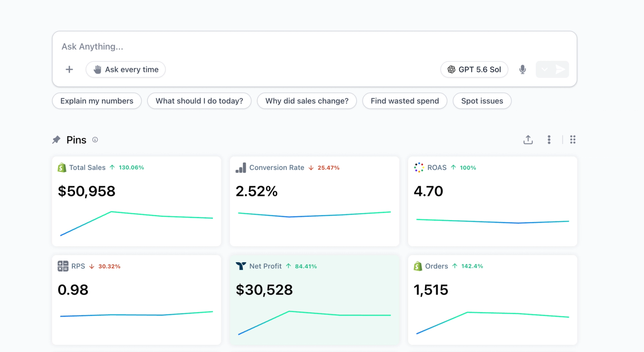Open the Total Sales trend sparkline

(x=136, y=223)
